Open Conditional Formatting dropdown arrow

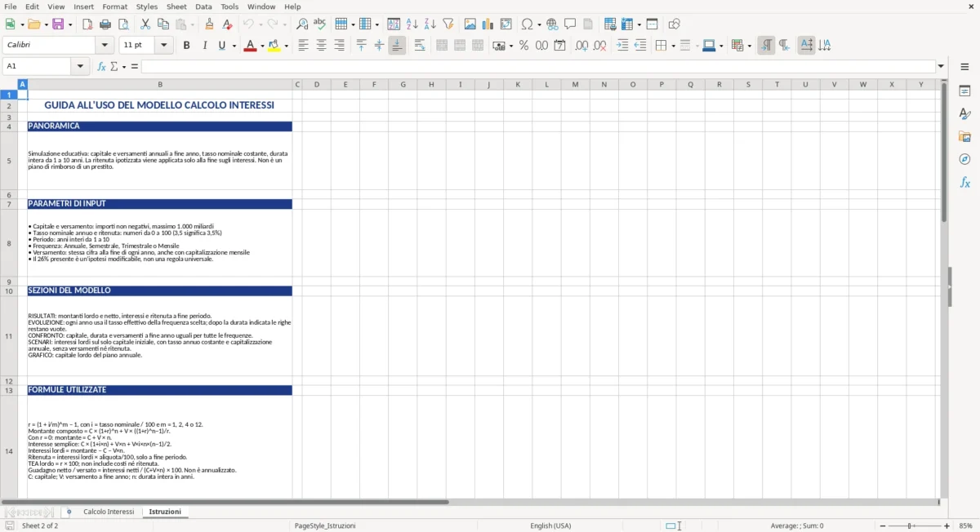pyautogui.click(x=749, y=47)
